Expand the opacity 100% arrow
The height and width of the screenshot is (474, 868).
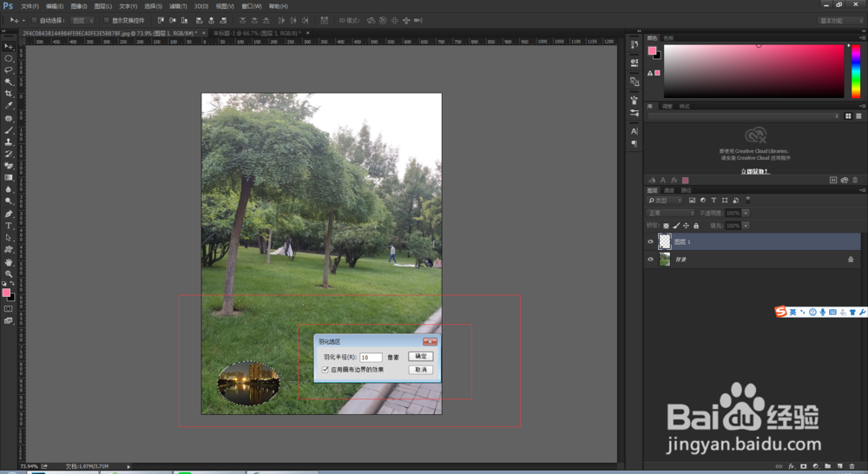pyautogui.click(x=746, y=214)
